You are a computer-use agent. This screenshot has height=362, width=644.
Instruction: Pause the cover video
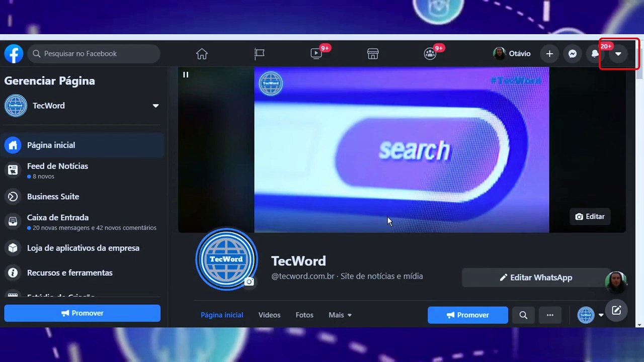click(186, 74)
